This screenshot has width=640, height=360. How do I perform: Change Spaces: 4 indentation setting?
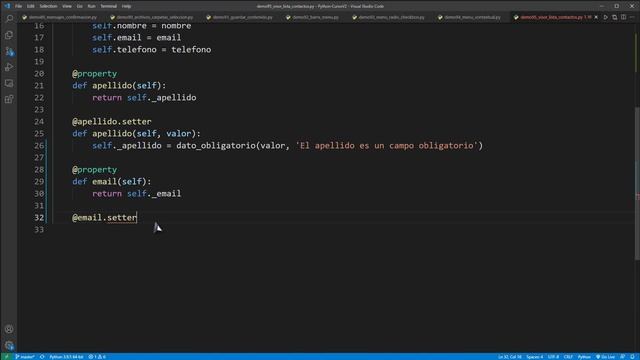[x=535, y=357]
